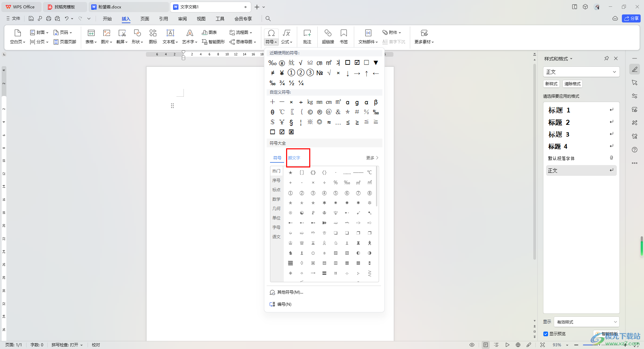Select the 数学 symbol category

(276, 199)
